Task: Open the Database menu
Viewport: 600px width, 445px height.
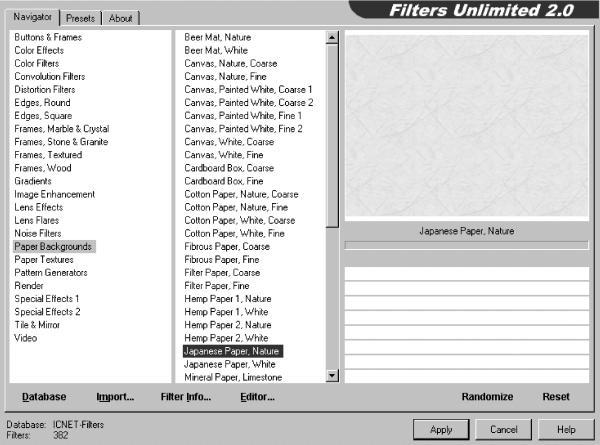Action: pos(44,396)
